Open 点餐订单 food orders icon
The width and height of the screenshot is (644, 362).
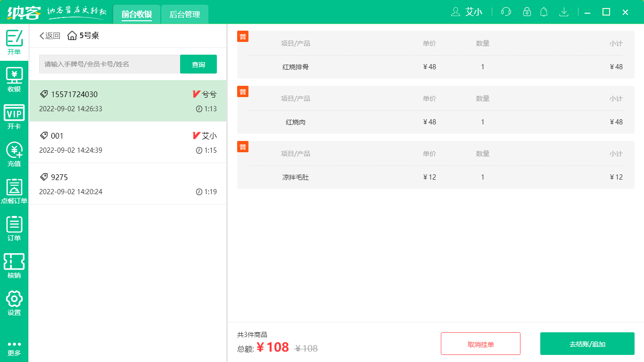[14, 191]
